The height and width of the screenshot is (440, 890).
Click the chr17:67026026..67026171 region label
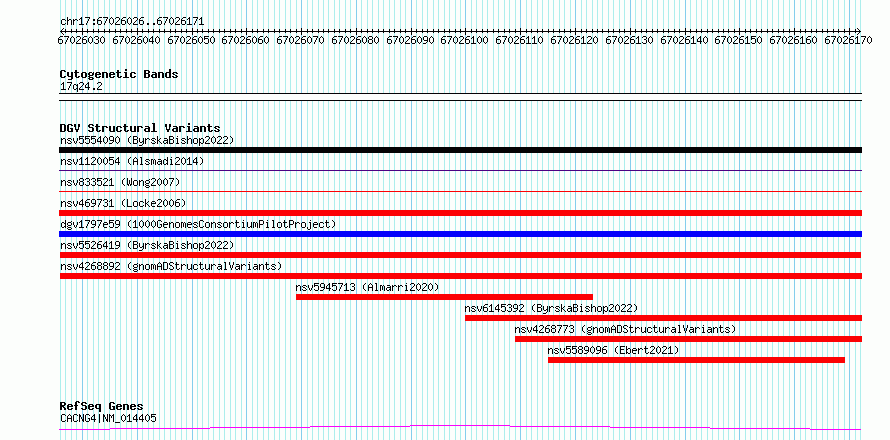pyautogui.click(x=132, y=22)
